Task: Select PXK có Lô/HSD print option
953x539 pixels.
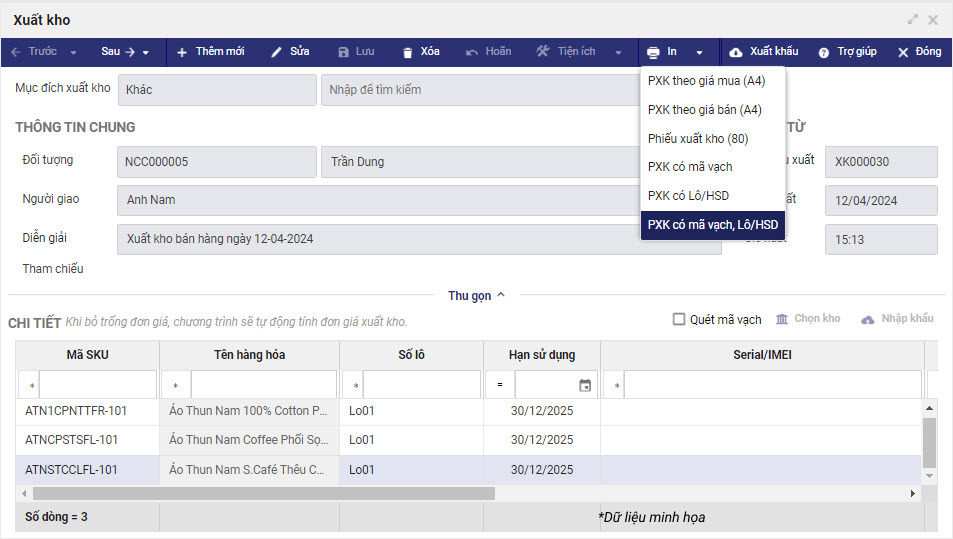Action: pos(713,196)
